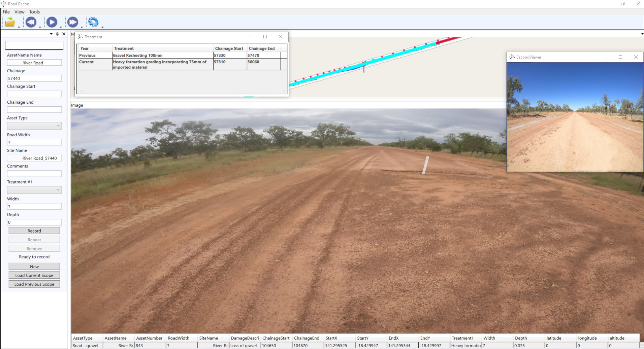This screenshot has height=349, width=644.
Task: Click the treatment Width field
Action: tap(34, 206)
